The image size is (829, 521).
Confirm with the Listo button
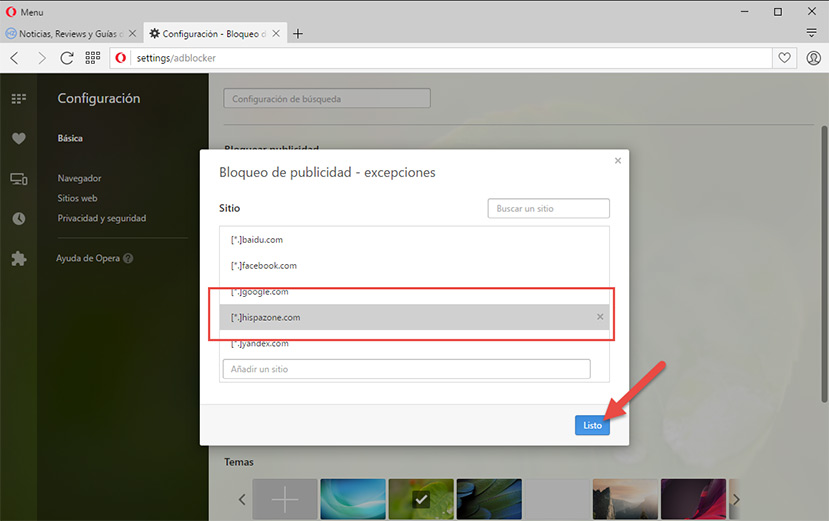click(592, 425)
